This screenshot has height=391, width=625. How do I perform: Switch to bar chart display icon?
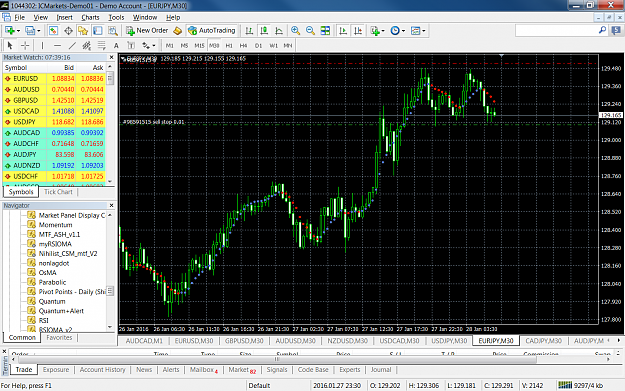tap(249, 31)
